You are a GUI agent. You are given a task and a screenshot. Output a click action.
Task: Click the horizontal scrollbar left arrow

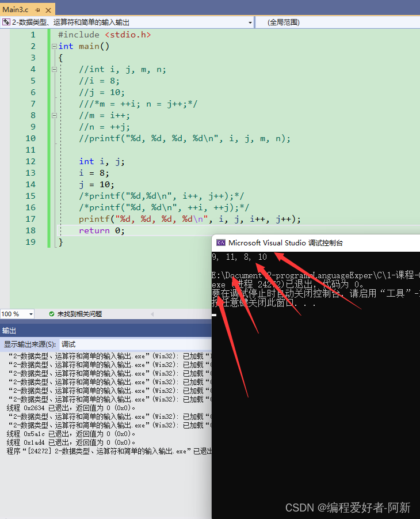[152, 314]
